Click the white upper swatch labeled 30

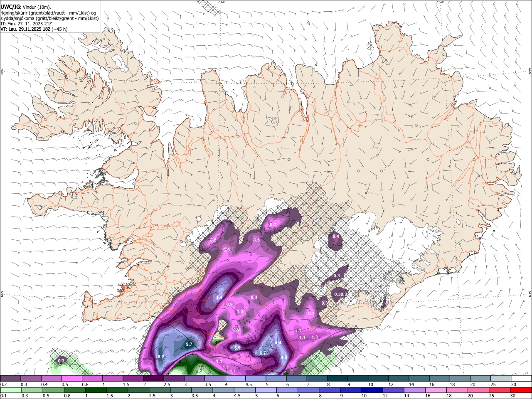522,378
